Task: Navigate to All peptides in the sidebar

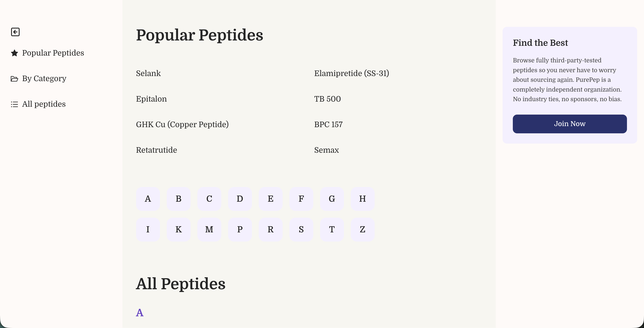Action: (44, 104)
